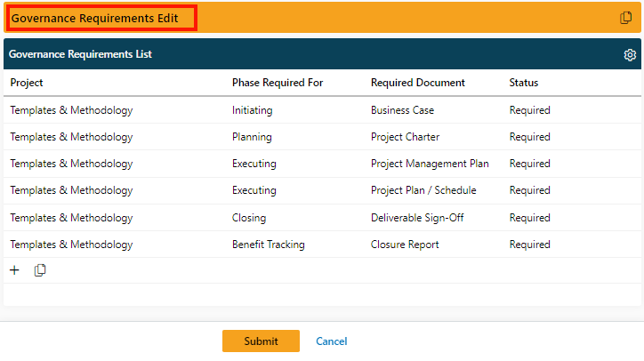644x361 pixels.
Task: Submit the governance requirements form
Action: tap(261, 341)
